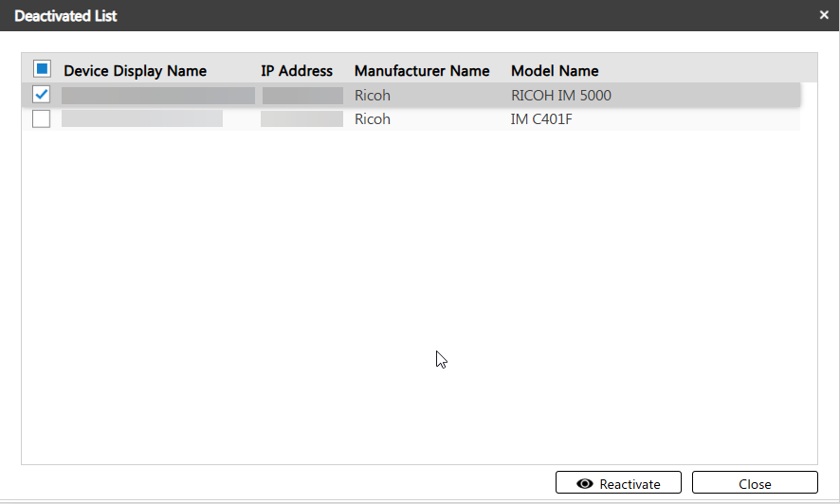Toggle the select-all checkbox in the header

(x=42, y=69)
